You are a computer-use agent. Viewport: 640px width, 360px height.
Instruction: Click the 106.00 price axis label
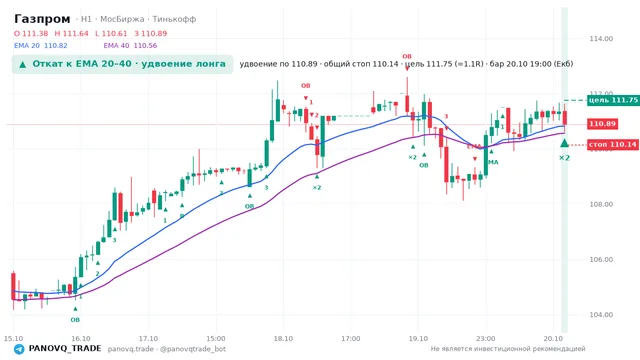pyautogui.click(x=601, y=260)
